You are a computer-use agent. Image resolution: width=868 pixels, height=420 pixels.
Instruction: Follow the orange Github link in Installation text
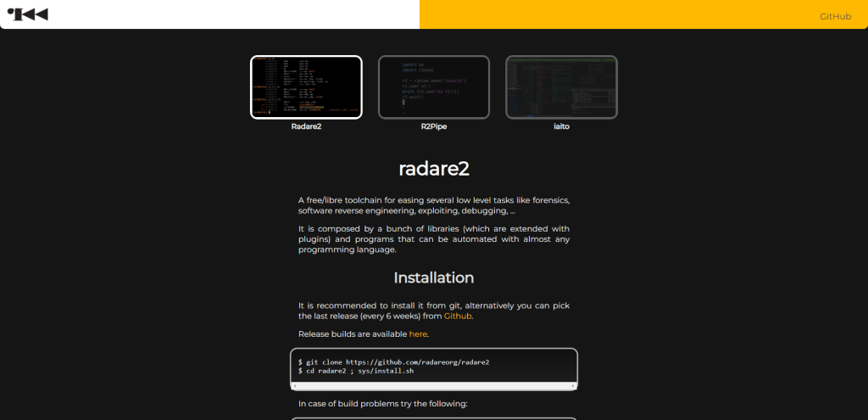[458, 316]
